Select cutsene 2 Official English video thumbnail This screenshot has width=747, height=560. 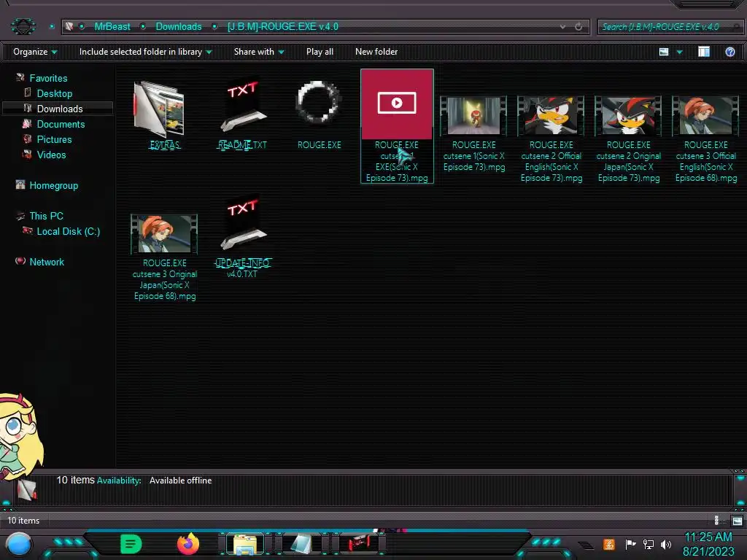click(551, 116)
